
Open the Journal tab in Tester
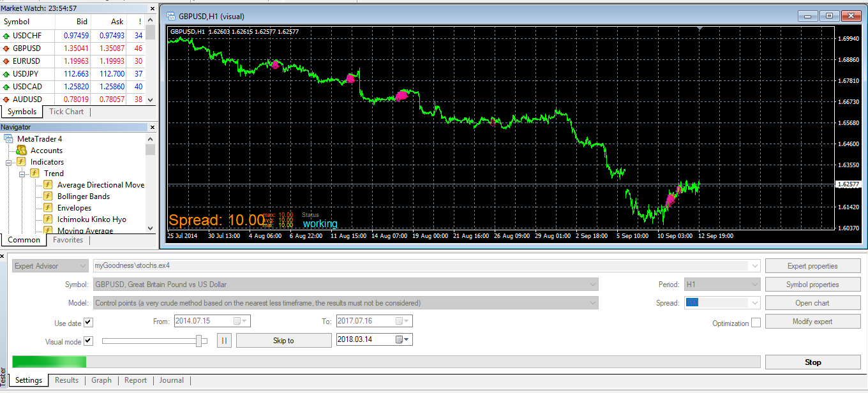point(171,380)
